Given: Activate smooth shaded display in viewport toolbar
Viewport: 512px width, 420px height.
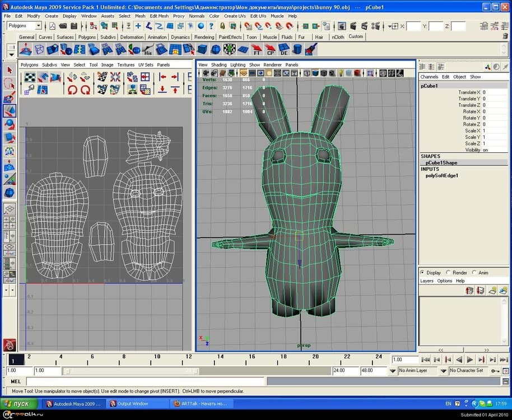Looking at the screenshot, I should click(315, 72).
